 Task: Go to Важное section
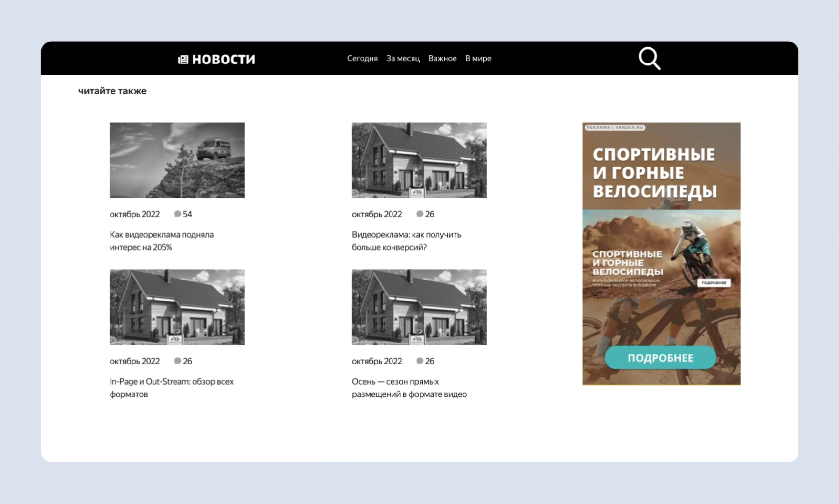[x=442, y=58]
